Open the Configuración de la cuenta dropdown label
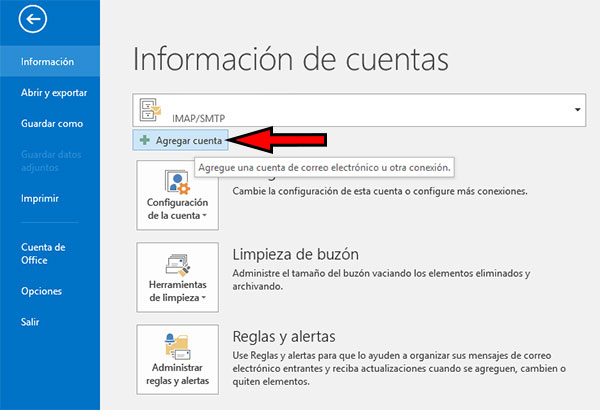600x410 pixels. click(x=175, y=209)
